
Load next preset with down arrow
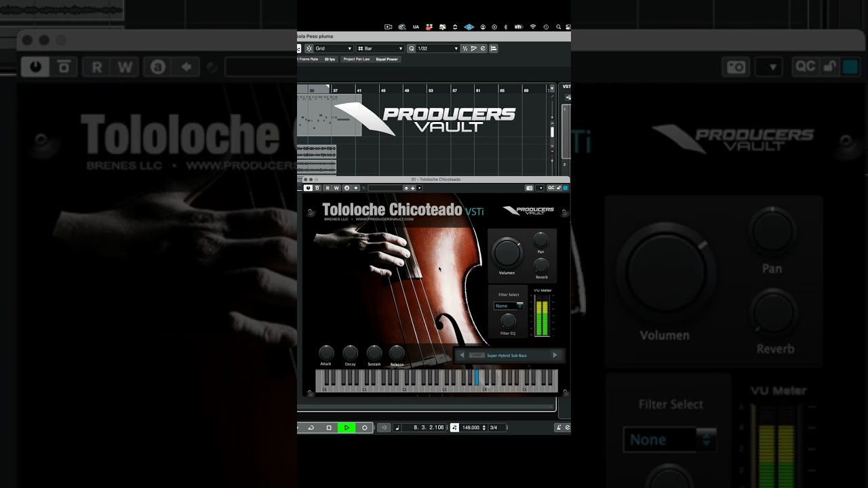tap(413, 188)
